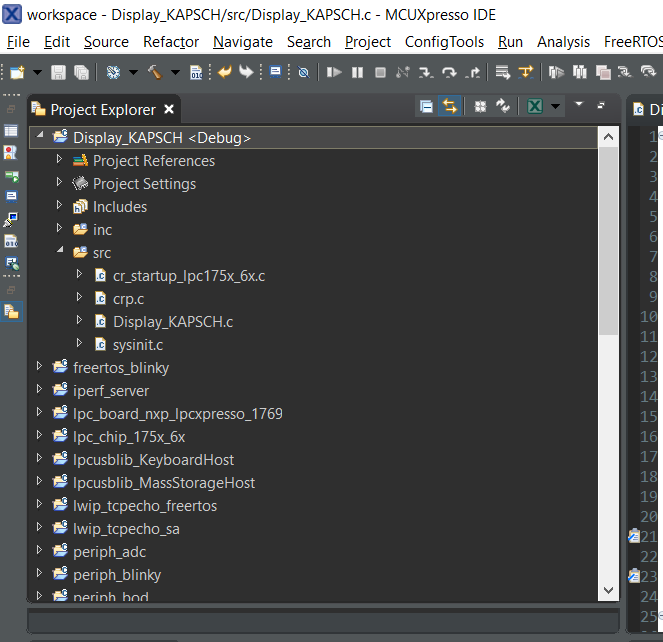Screen dimensions: 663x642
Task: Select periph_adc project
Action: pos(109,552)
